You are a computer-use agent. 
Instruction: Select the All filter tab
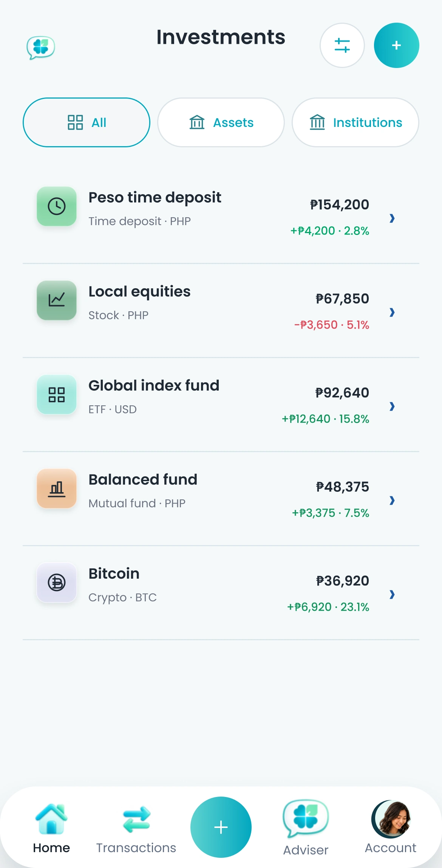87,122
